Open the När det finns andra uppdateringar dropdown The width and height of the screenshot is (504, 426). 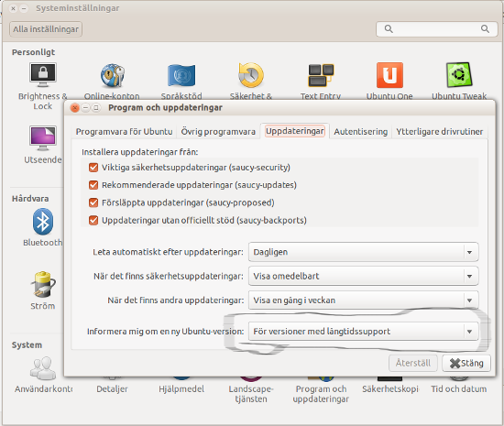[363, 300]
